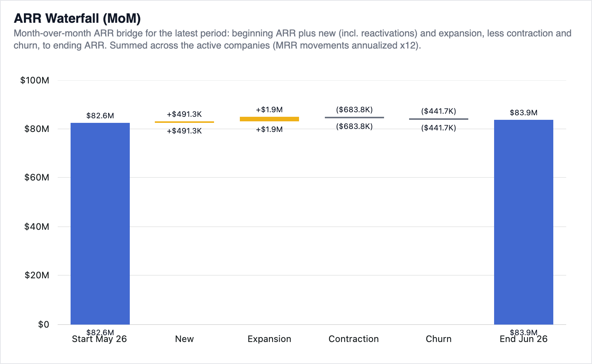Viewport: 592px width, 364px height.
Task: Click the $60M y-axis label
Action: [x=37, y=177]
